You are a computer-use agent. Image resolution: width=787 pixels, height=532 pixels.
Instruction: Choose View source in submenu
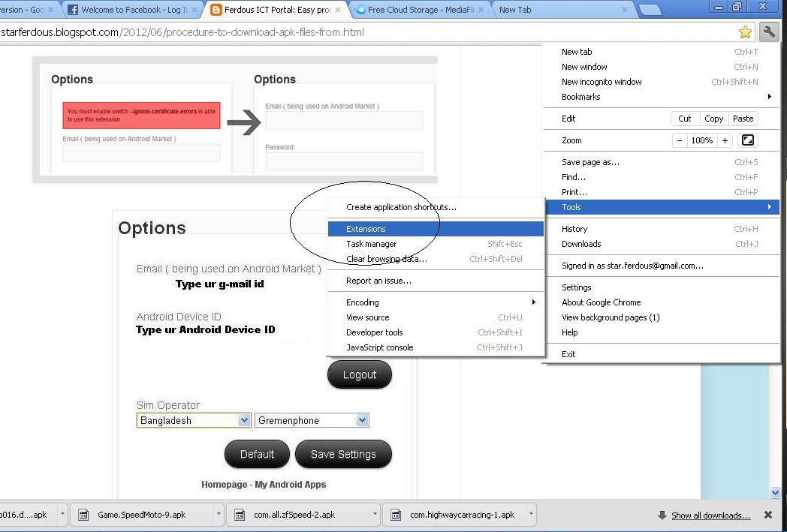[435, 317]
